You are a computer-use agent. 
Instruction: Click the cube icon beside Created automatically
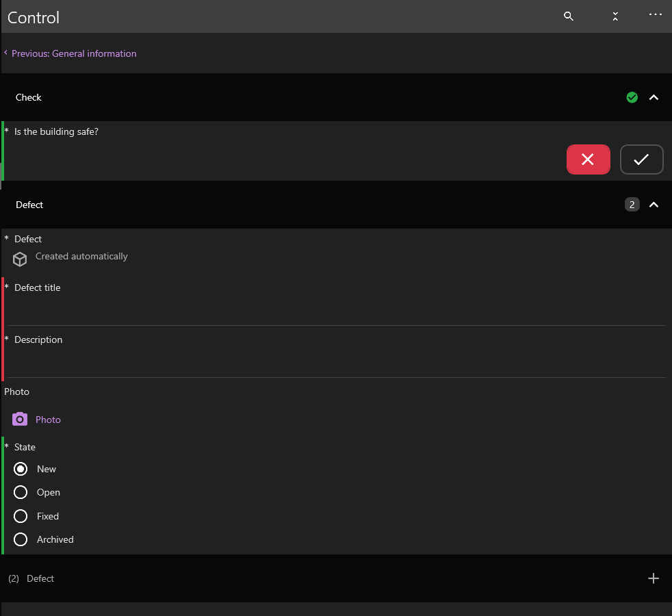click(x=20, y=259)
